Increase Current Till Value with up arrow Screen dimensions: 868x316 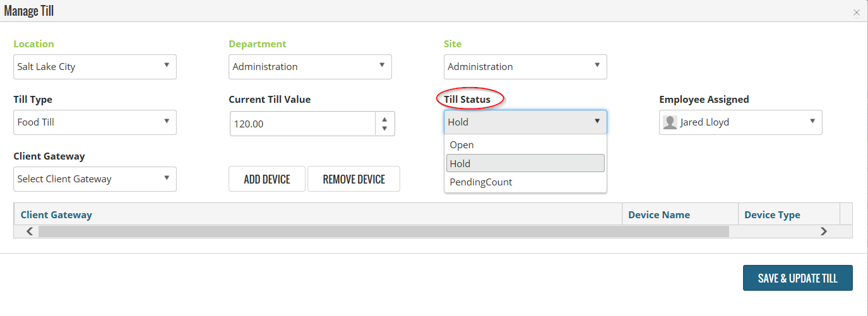(x=384, y=118)
